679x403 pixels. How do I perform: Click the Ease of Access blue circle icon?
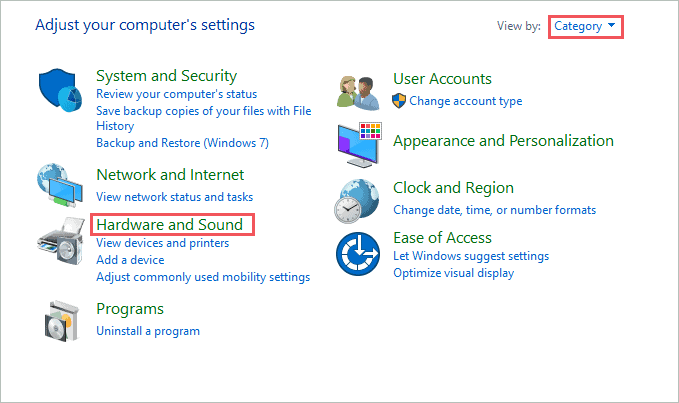click(x=358, y=254)
